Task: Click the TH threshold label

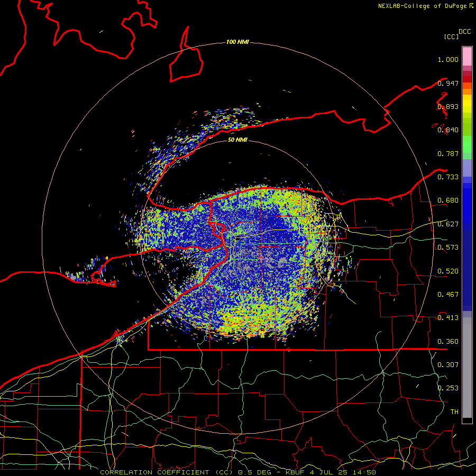Action: [454, 412]
